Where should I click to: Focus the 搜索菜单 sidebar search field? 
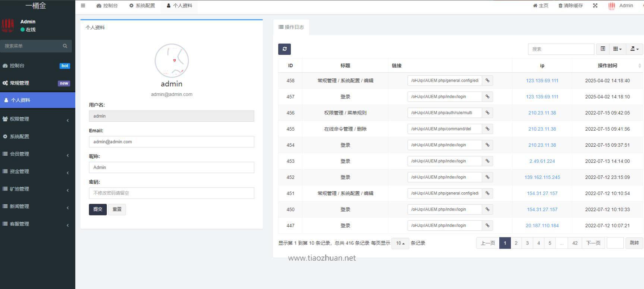tap(32, 46)
